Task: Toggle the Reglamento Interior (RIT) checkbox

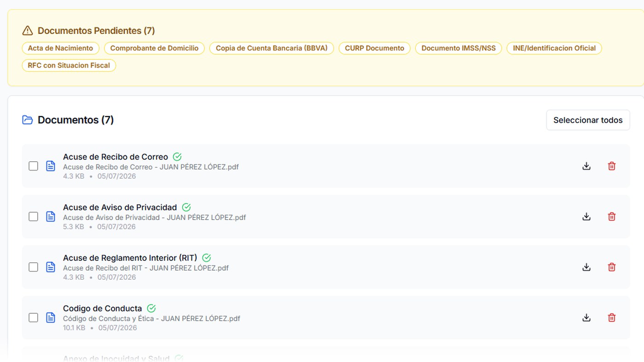Action: pos(33,267)
